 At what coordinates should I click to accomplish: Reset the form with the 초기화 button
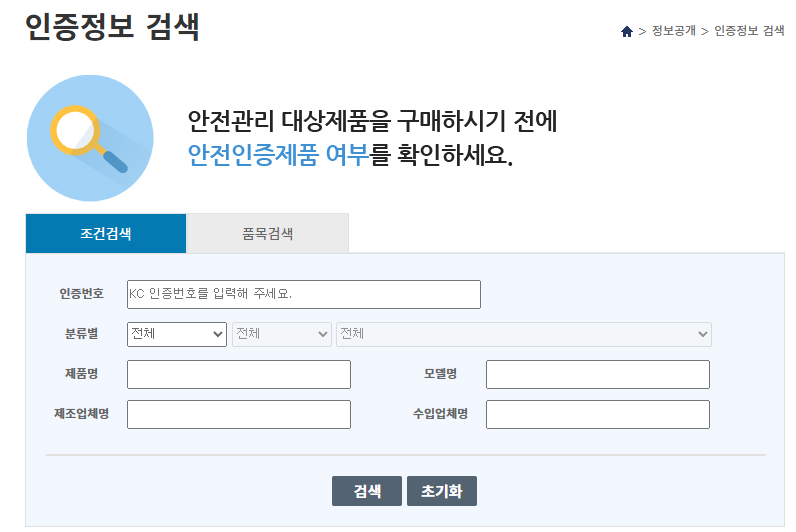(x=441, y=491)
